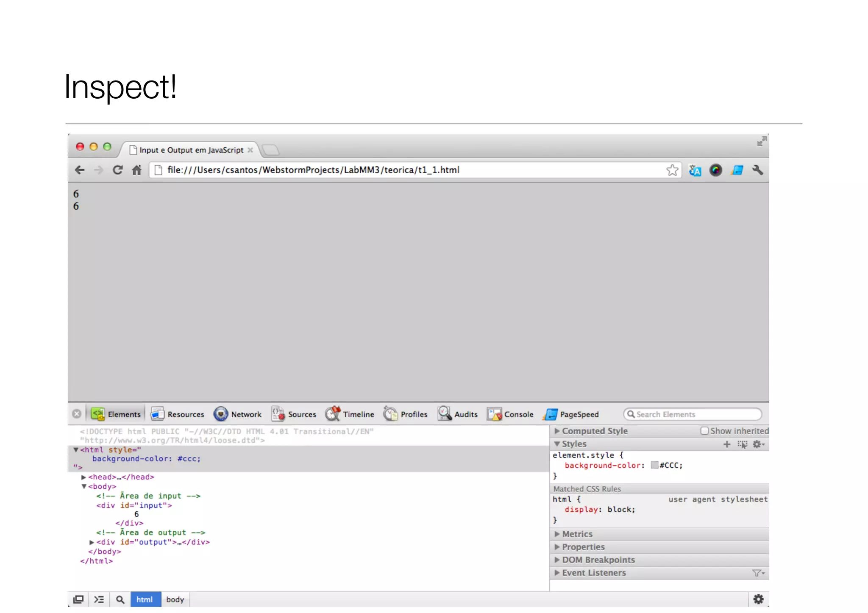The width and height of the screenshot is (868, 613).
Task: Switch to the Console panel
Action: coord(510,414)
